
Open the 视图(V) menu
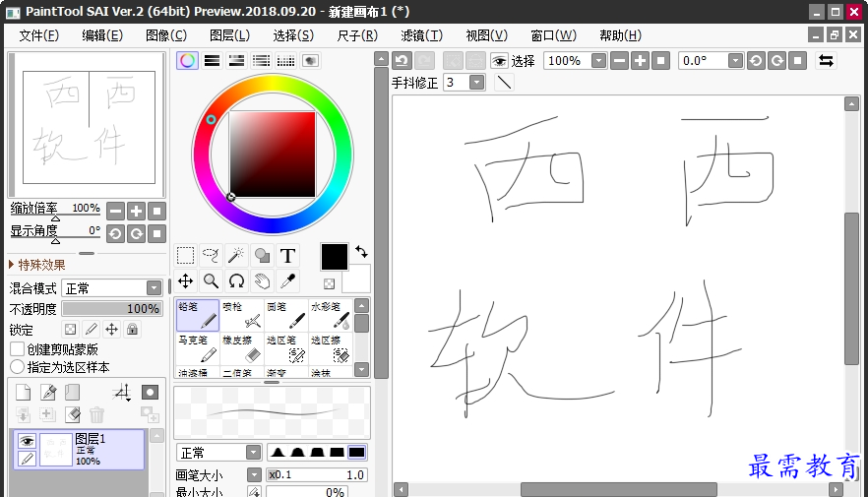point(486,35)
